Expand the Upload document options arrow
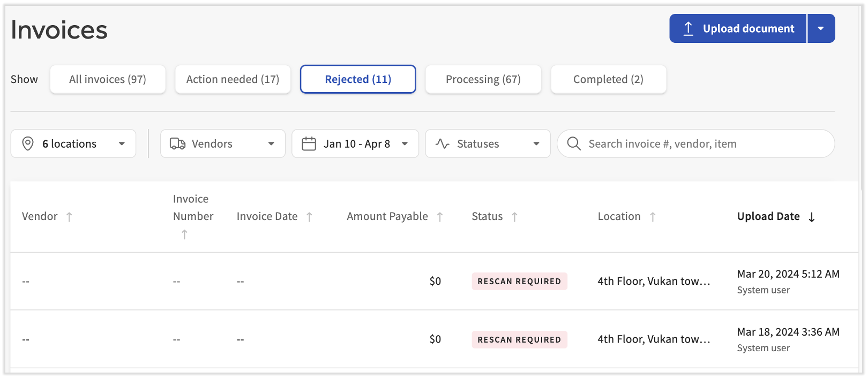 821,28
